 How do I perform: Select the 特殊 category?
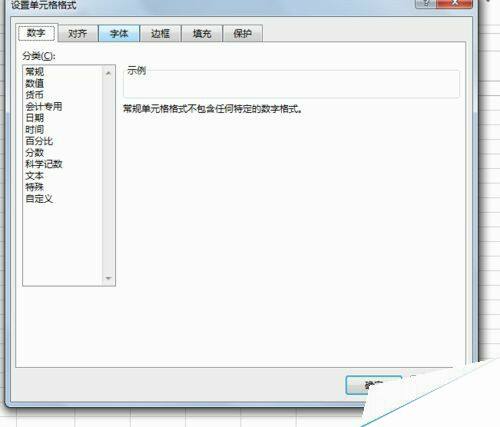[35, 187]
